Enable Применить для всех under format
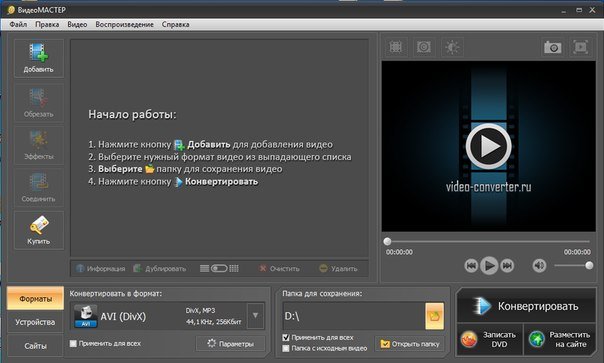The image size is (604, 363). [x=73, y=343]
